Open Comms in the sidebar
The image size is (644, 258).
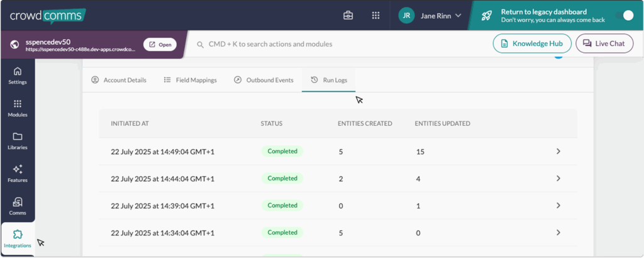(18, 206)
